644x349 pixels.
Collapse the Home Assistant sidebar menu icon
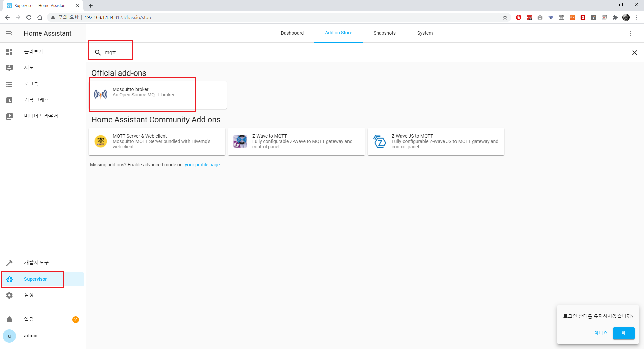click(x=9, y=33)
